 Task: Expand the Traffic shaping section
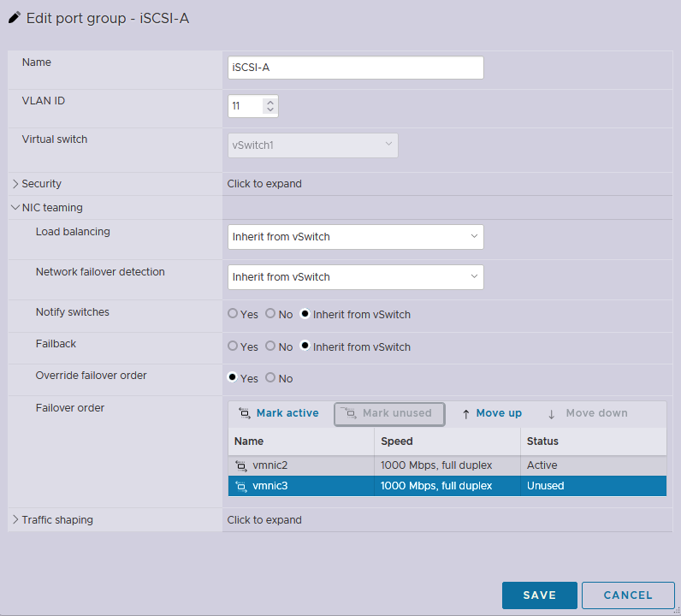pos(15,520)
